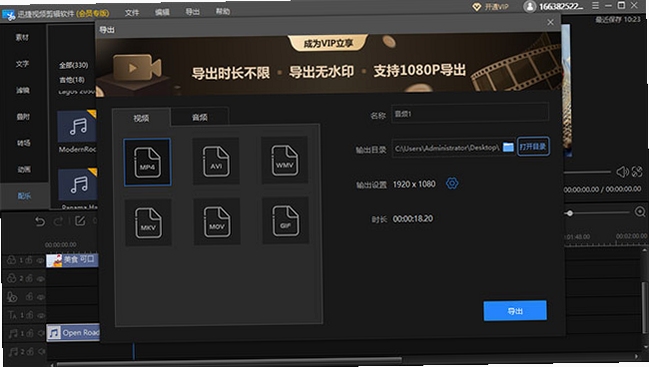This screenshot has height=367, width=649.
Task: Click the 成为VIP立享 banner badge
Action: 328,43
